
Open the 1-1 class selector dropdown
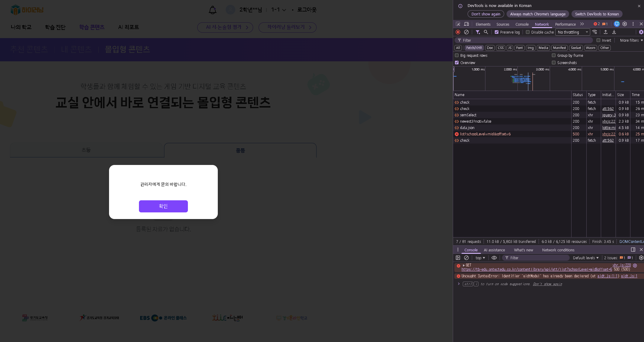click(279, 10)
